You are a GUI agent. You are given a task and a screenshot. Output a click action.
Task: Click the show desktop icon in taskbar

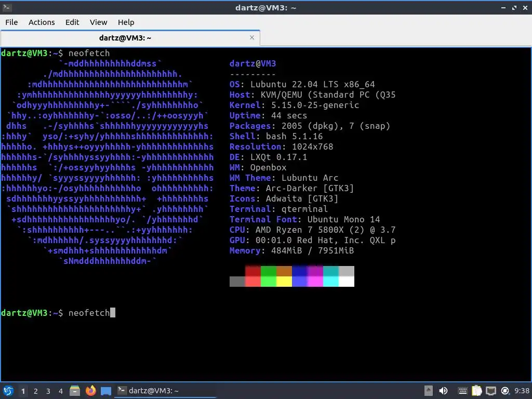tap(106, 391)
